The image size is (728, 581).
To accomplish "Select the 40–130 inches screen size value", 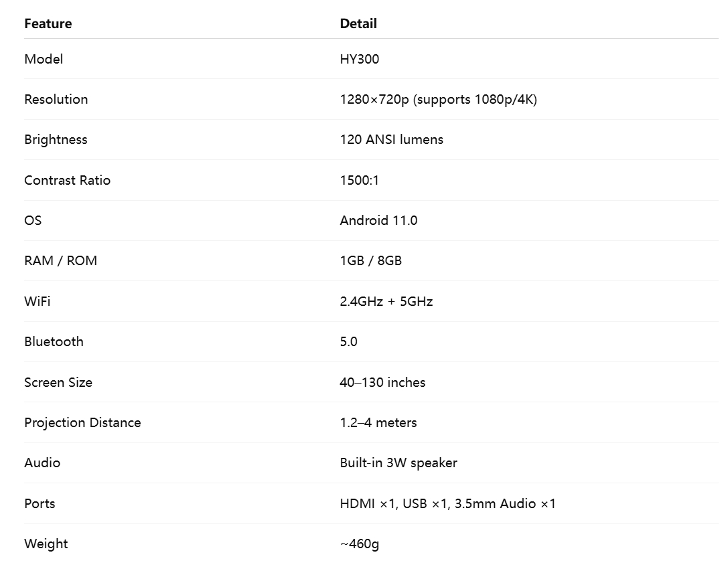I will 382,382.
